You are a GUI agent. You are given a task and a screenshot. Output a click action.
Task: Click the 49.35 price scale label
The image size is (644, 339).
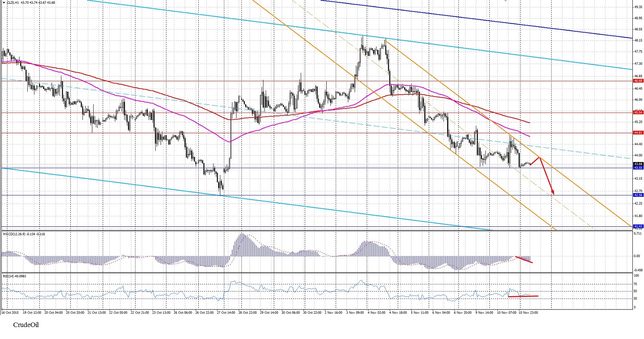coord(638,7)
